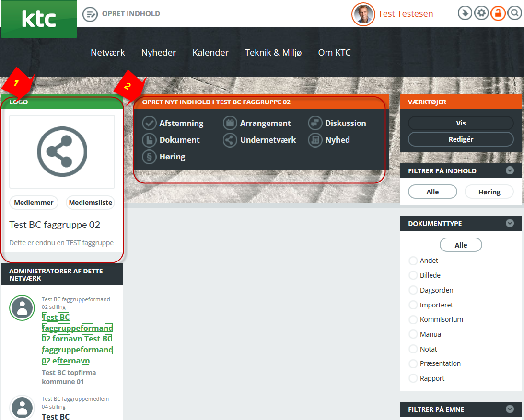Click the Redigér button
The height and width of the screenshot is (420, 524).
pos(461,139)
